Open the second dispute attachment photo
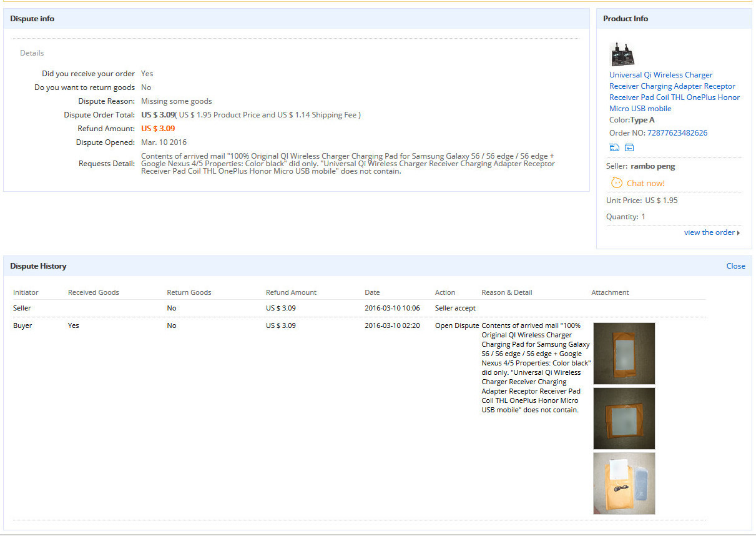756x536 pixels. tap(624, 419)
